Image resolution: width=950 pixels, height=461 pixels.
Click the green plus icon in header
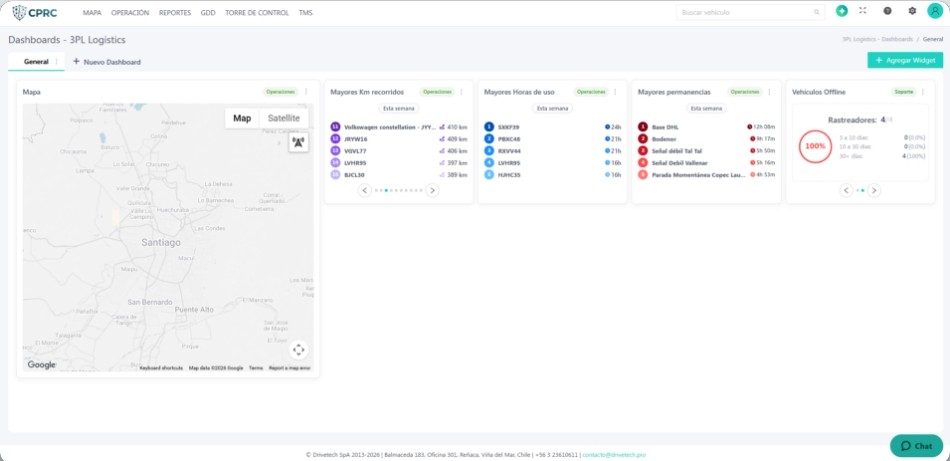coord(842,11)
